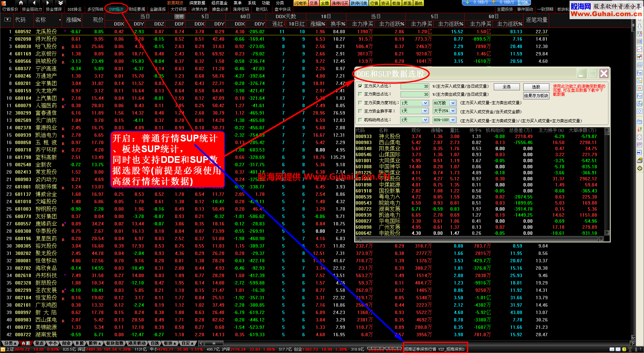Enable 主力资金换手率 checkbox

360,111
